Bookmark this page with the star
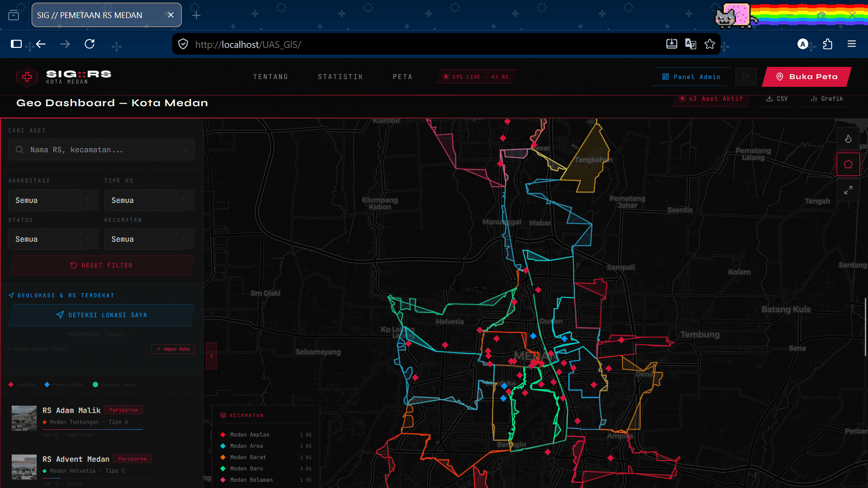The height and width of the screenshot is (488, 868). tap(710, 44)
